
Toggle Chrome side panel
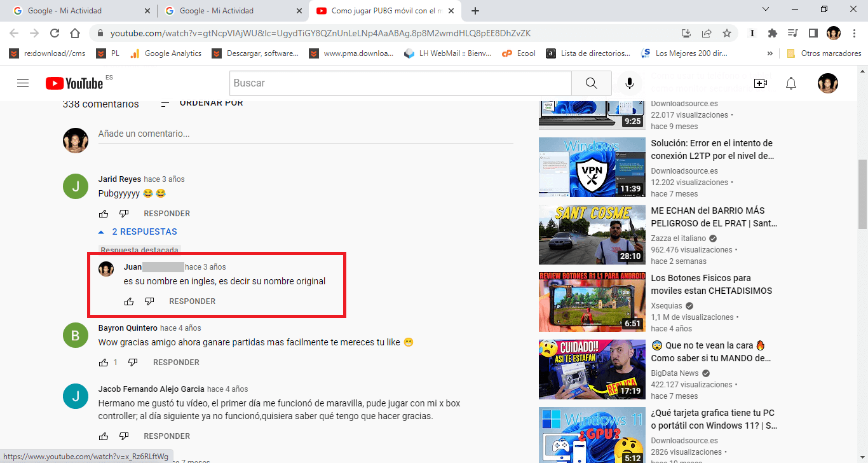point(813,33)
